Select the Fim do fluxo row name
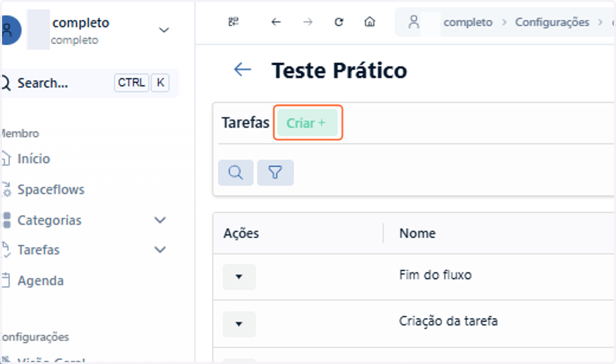616x364 pixels. pos(435,275)
